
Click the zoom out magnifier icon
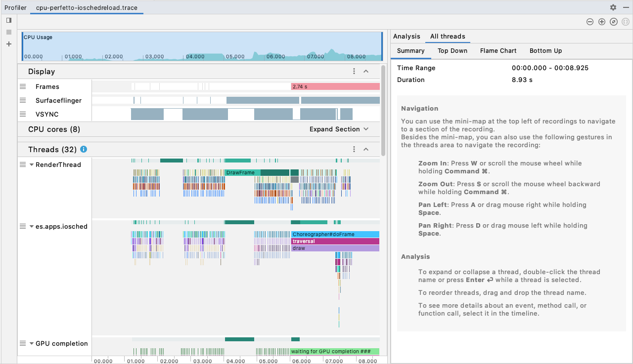coord(589,22)
